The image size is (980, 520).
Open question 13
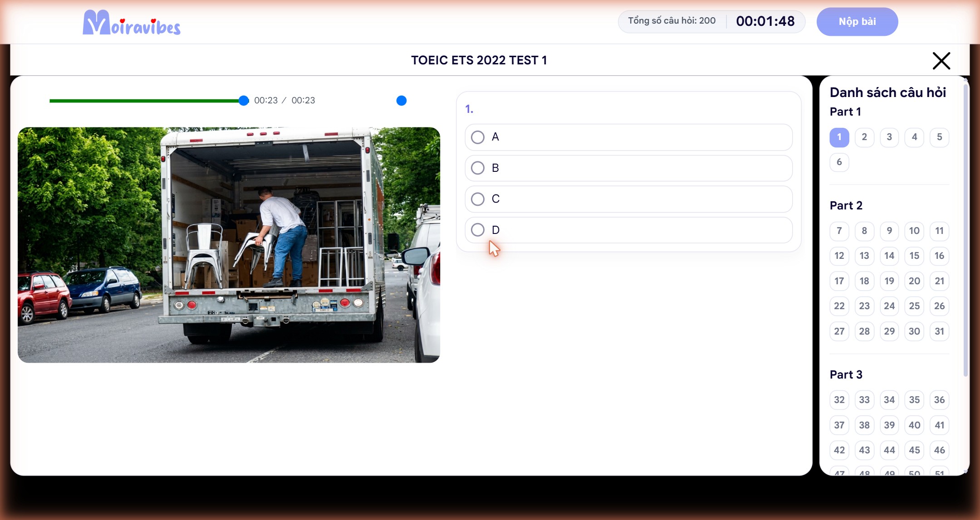pyautogui.click(x=864, y=256)
